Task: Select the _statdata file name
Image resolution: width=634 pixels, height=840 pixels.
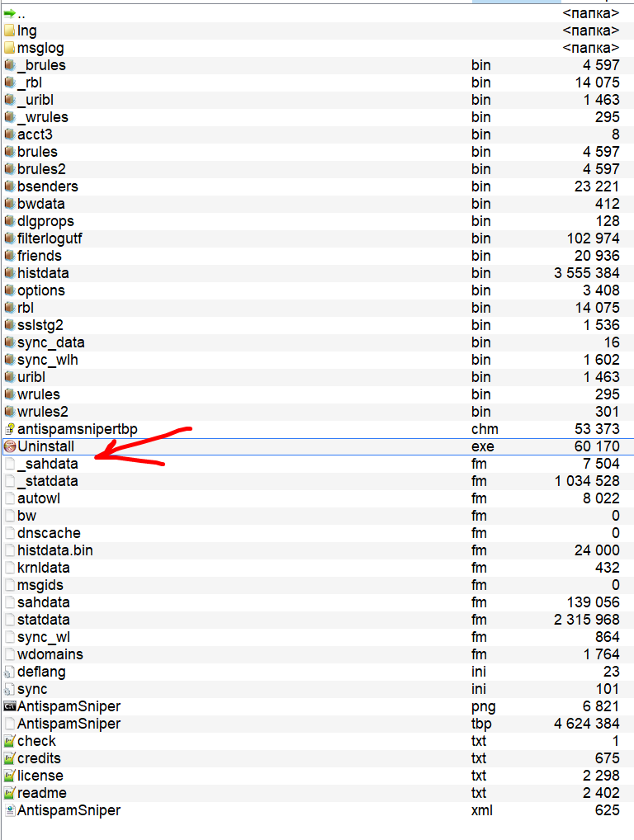Action: (x=47, y=481)
